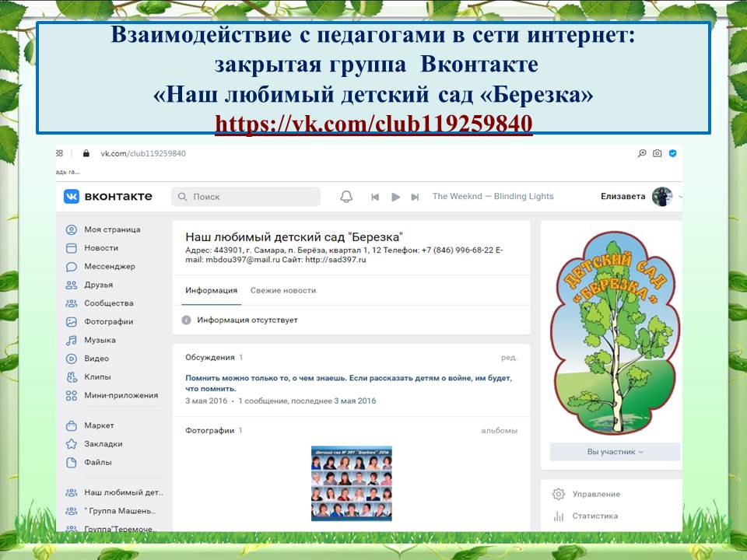Open Закладки bookmarks item
This screenshot has width=747, height=560.
click(103, 444)
